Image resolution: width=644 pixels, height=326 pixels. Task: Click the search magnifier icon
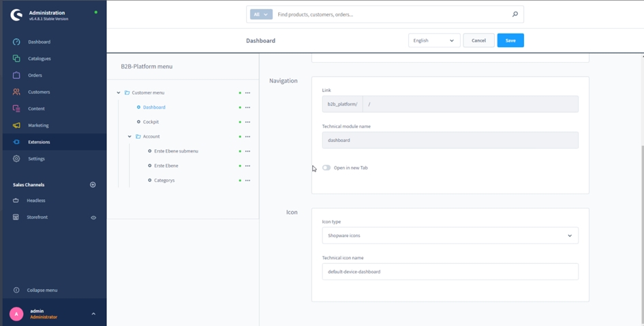point(515,14)
